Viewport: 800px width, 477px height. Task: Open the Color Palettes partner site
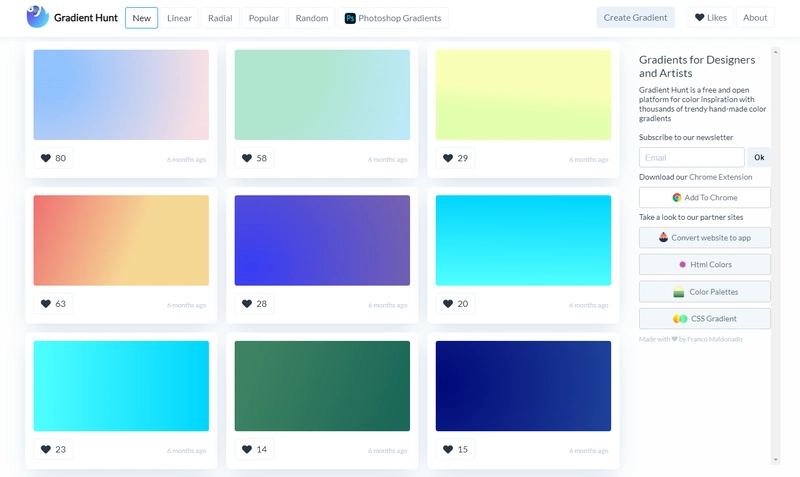[x=705, y=292]
